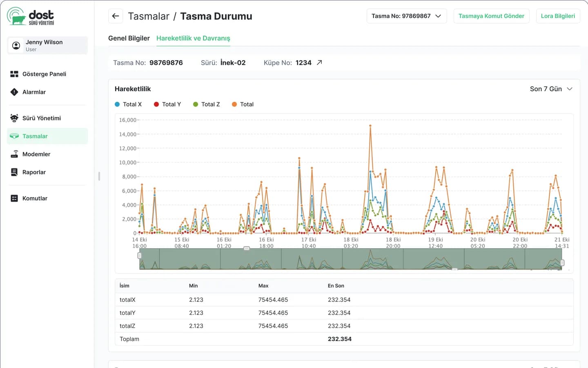Open the Modemler router icon
588x368 pixels.
[14, 154]
